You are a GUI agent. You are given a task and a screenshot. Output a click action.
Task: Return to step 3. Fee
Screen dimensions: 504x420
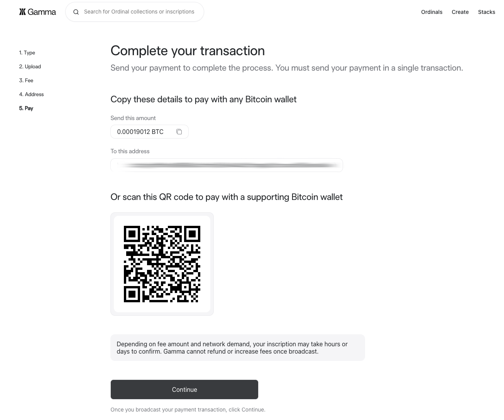coord(26,80)
